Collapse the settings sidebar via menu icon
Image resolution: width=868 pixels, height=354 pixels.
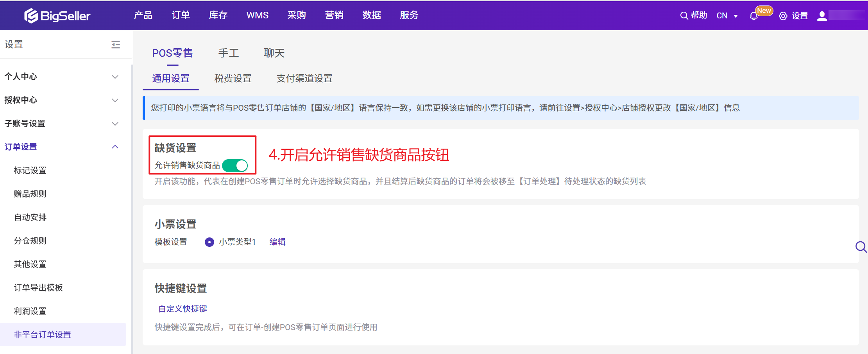tap(116, 45)
